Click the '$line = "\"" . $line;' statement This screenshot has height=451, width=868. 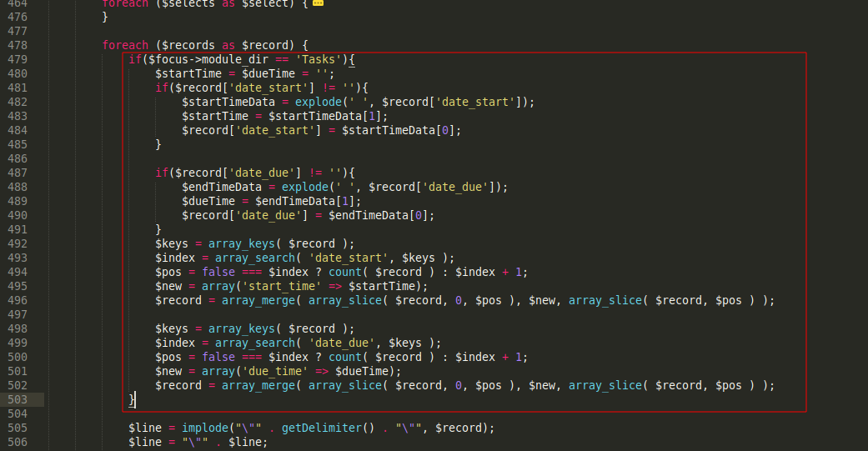198,442
